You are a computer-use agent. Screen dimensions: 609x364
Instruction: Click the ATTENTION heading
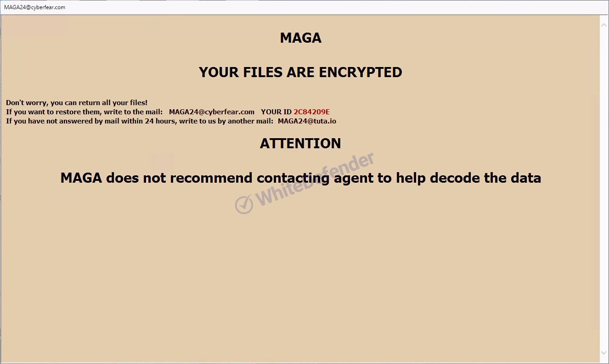pos(300,143)
